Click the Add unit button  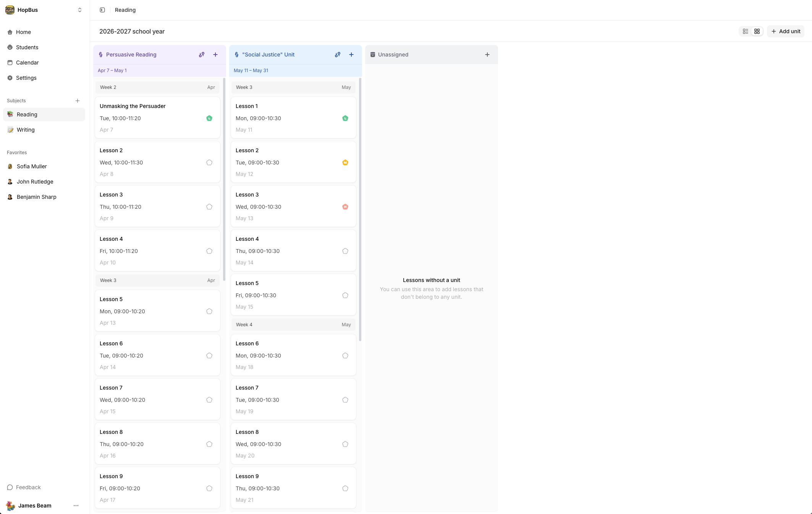coord(786,31)
